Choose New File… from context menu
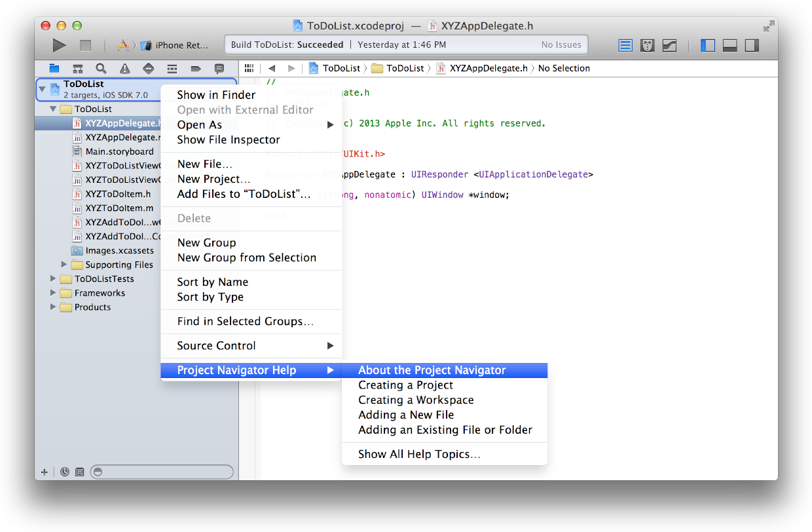The width and height of the screenshot is (812, 532). point(251,164)
